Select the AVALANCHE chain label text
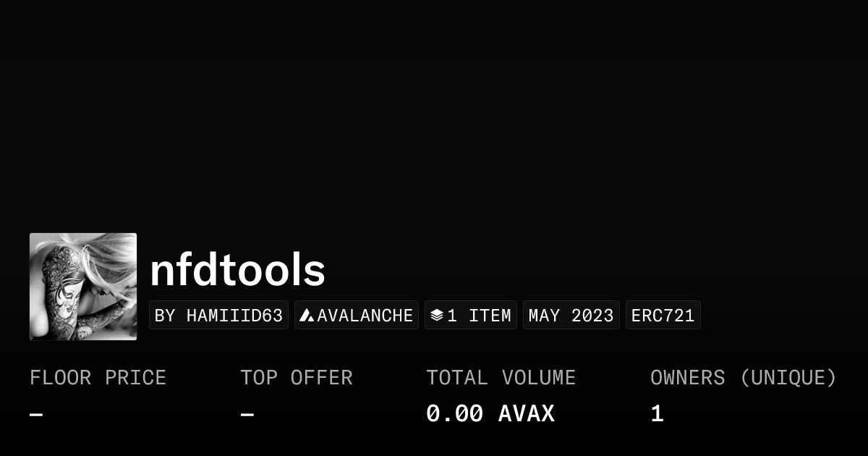The image size is (868, 456). 365,316
